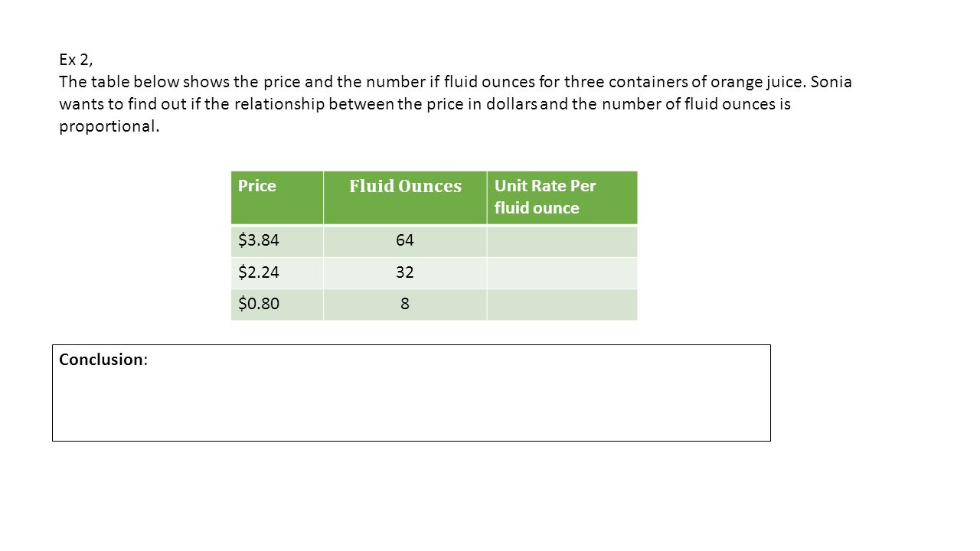
Task: Click the Unit Rate Per fluid ounce header
Action: (562, 198)
